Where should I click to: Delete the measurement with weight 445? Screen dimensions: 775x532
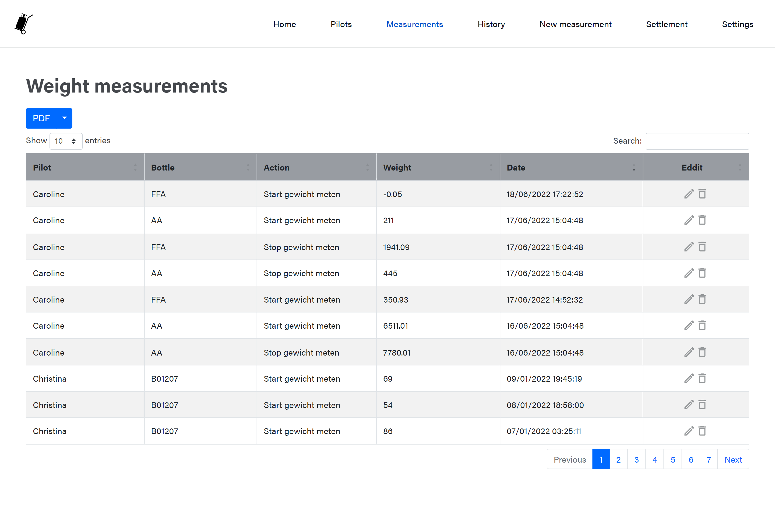(x=702, y=273)
